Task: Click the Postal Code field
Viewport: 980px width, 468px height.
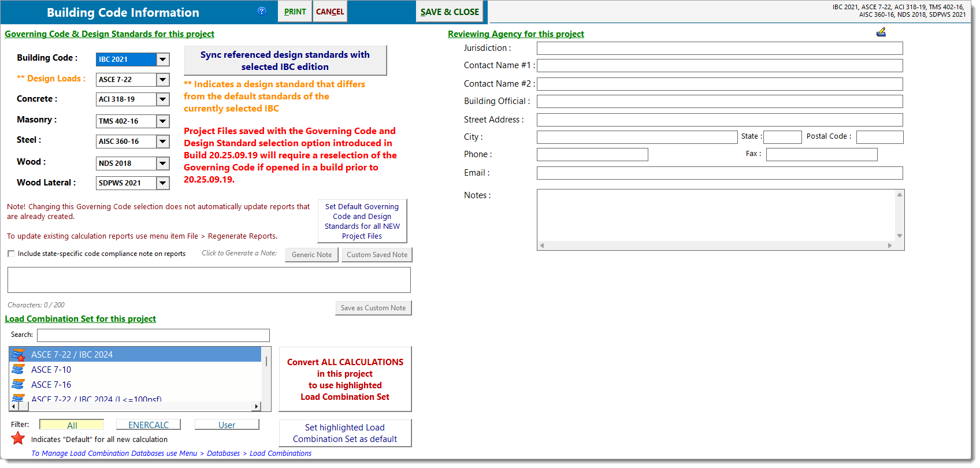Action: point(880,137)
